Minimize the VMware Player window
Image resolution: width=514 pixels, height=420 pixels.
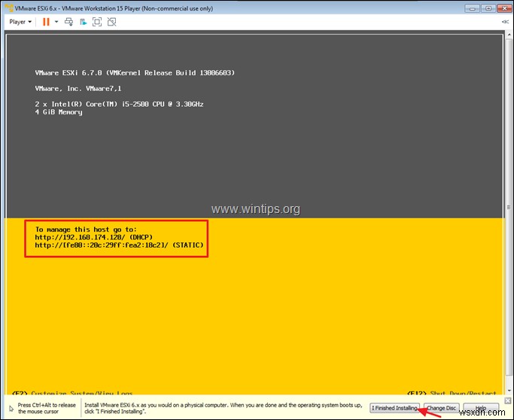point(473,8)
